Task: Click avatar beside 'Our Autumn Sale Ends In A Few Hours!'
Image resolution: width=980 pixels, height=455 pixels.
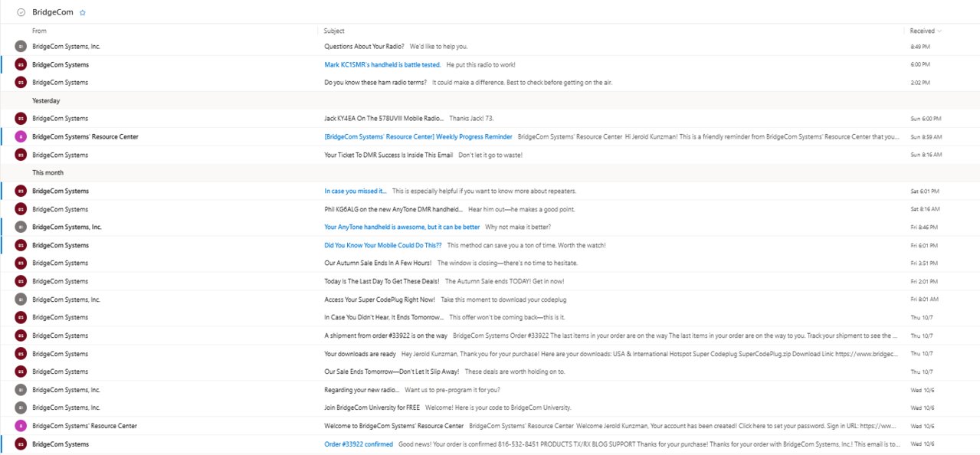Action: pyautogui.click(x=21, y=264)
